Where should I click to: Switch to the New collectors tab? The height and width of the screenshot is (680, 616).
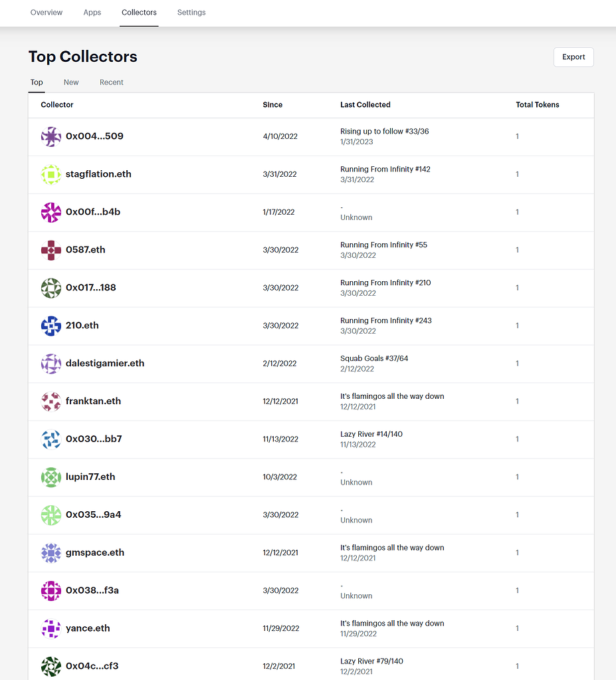70,82
